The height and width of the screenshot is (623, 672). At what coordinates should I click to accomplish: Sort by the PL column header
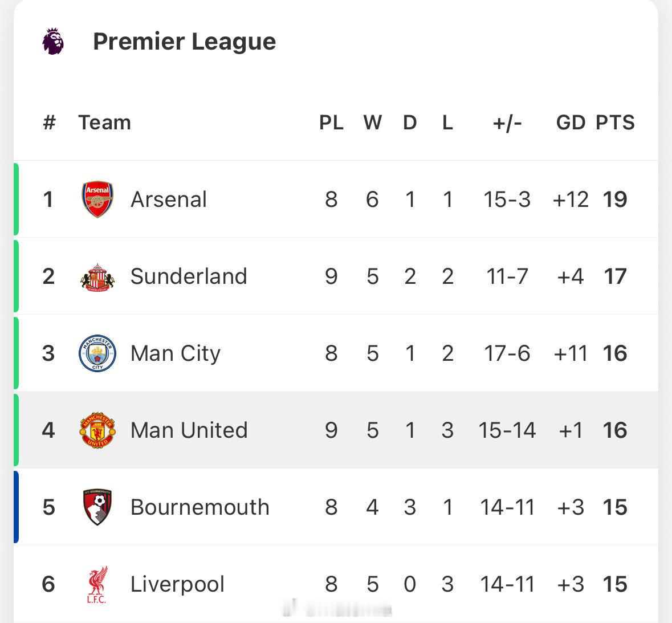pyautogui.click(x=331, y=123)
